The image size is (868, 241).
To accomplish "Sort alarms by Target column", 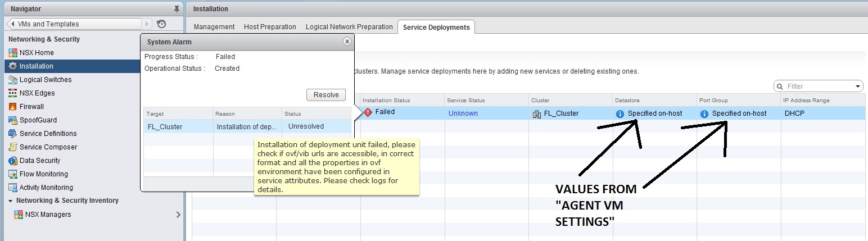I will tap(178, 113).
